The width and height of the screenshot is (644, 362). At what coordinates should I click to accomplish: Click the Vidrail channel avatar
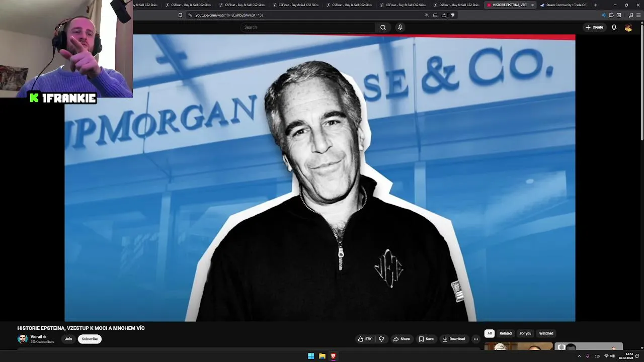[x=23, y=339]
